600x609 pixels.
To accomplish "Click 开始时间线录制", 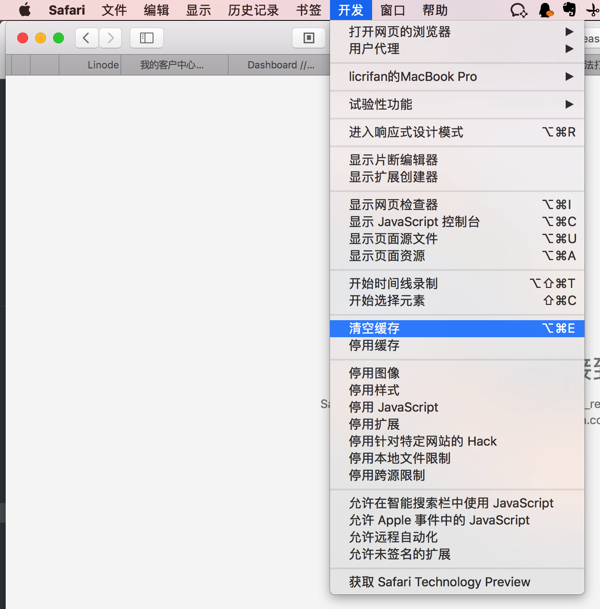I will click(x=457, y=284).
